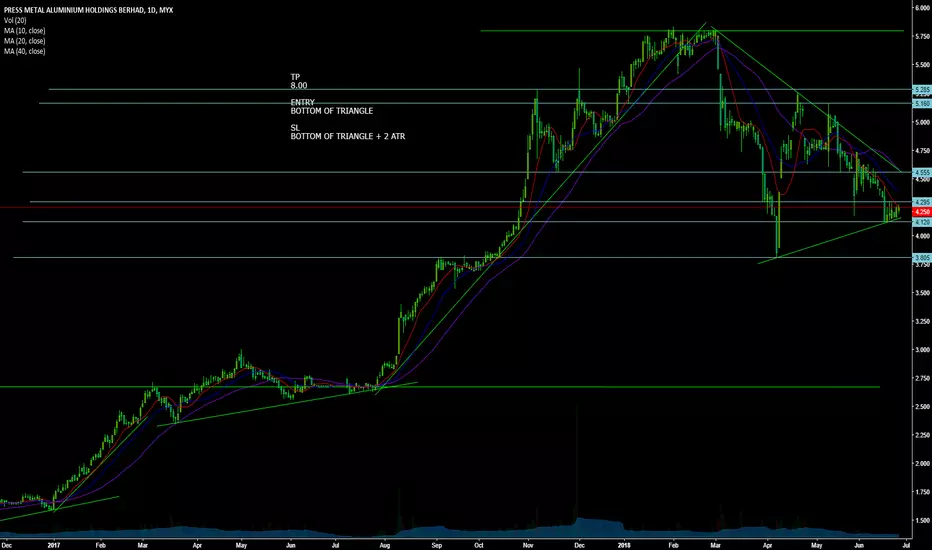Click the SL BOTTOM OF TRIANGLE + 2 ATR note

point(348,132)
